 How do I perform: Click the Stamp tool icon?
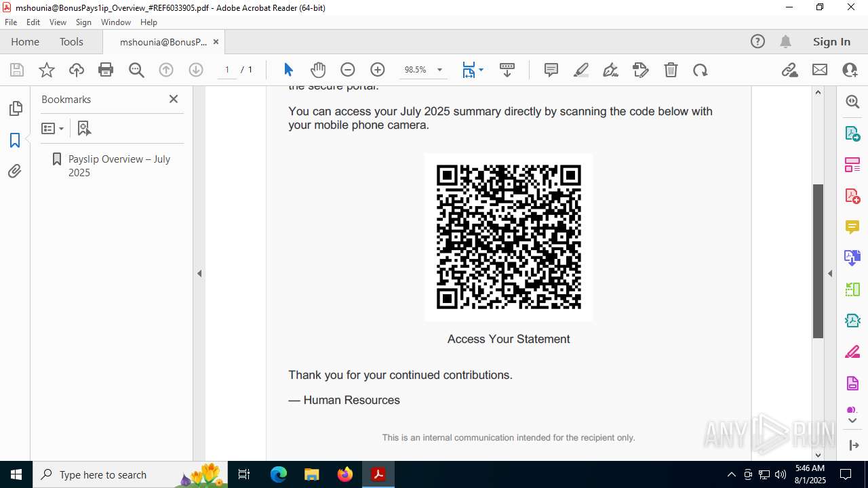point(641,70)
